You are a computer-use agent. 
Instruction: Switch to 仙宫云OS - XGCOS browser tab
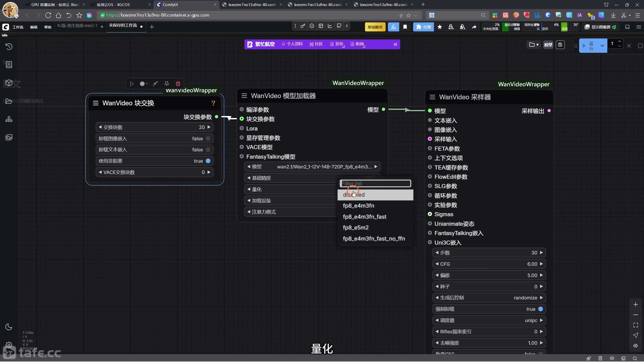click(121, 5)
